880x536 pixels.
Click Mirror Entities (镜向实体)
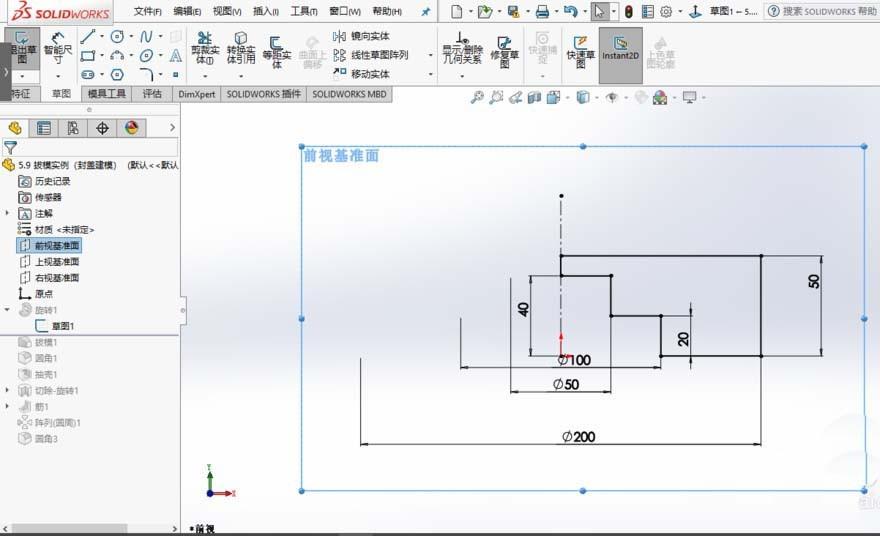pos(361,36)
